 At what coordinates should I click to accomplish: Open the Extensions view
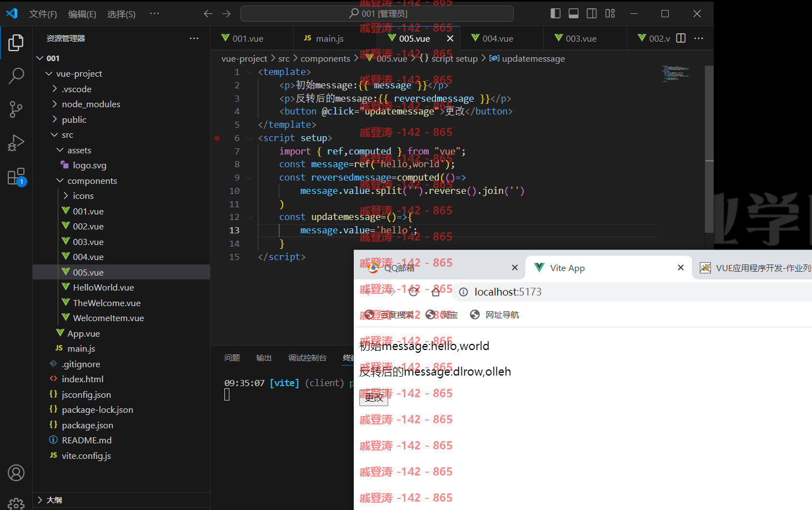pyautogui.click(x=16, y=177)
